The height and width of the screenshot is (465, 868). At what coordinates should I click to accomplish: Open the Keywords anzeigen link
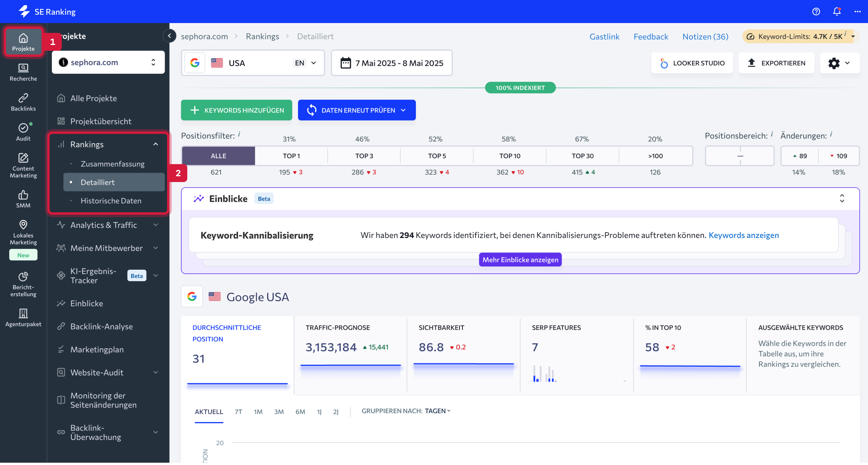tap(743, 235)
